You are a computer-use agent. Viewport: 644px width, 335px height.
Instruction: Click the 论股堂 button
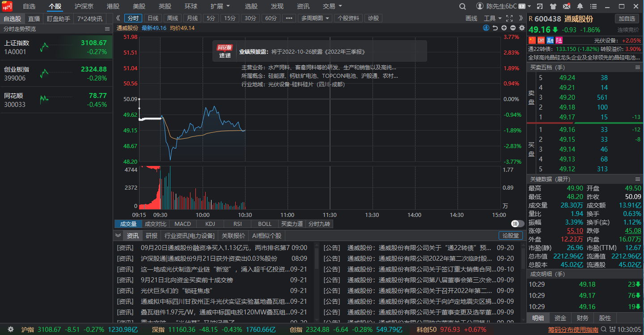pyautogui.click(x=511, y=236)
